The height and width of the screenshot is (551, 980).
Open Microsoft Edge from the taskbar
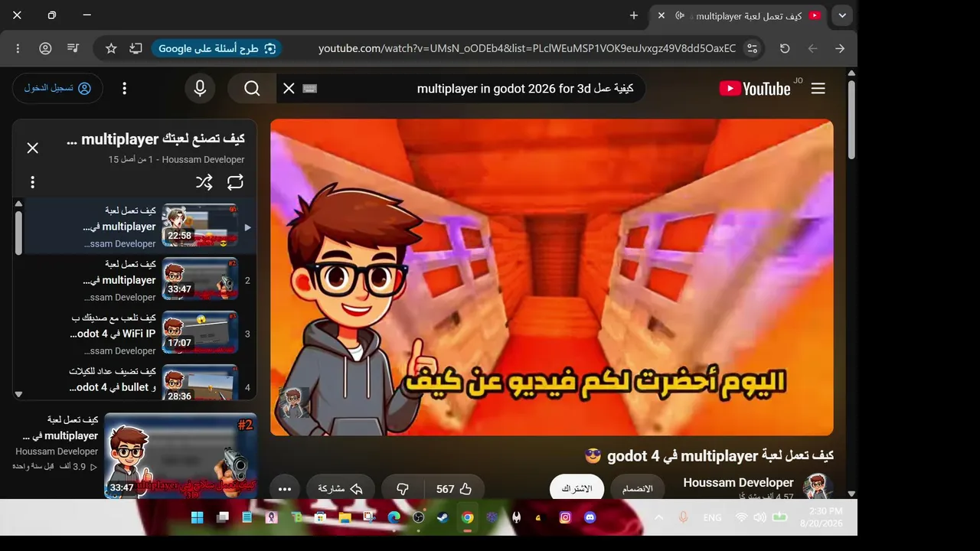point(394,517)
